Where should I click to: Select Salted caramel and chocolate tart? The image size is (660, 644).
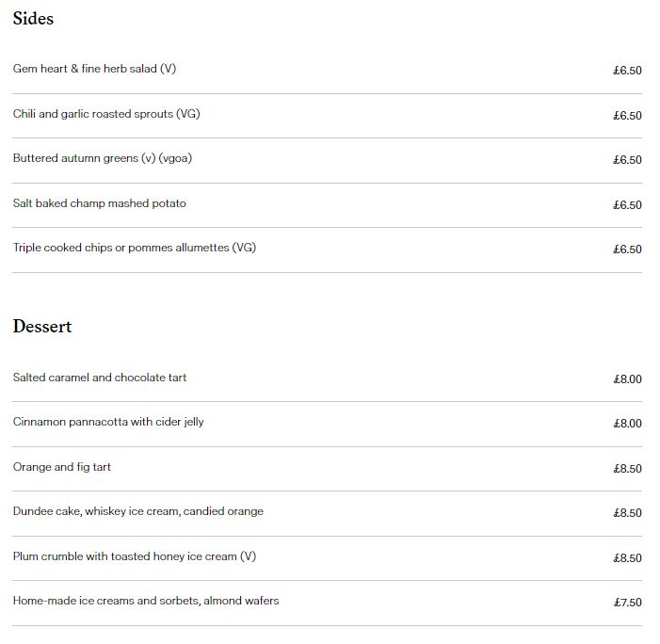pyautogui.click(x=100, y=378)
